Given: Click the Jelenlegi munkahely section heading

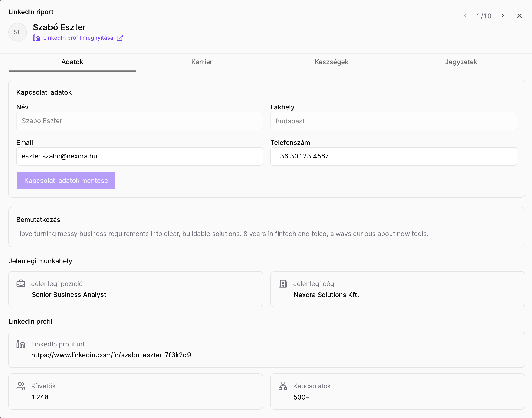Looking at the screenshot, I should (40, 261).
